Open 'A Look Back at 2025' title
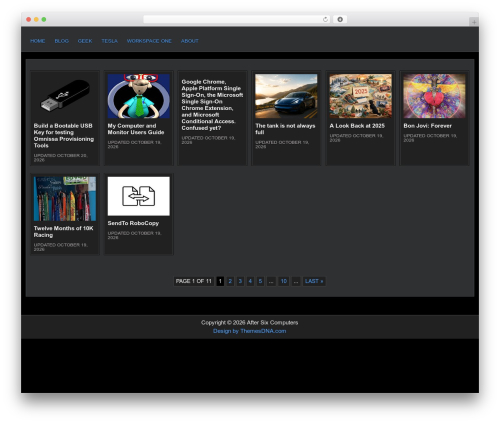500x423 pixels. (357, 126)
